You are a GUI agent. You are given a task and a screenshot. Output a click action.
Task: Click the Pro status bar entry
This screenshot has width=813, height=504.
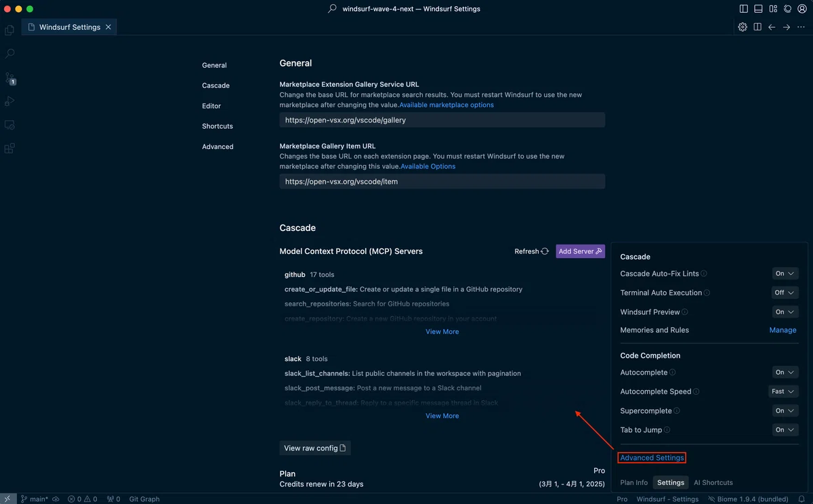pyautogui.click(x=622, y=499)
